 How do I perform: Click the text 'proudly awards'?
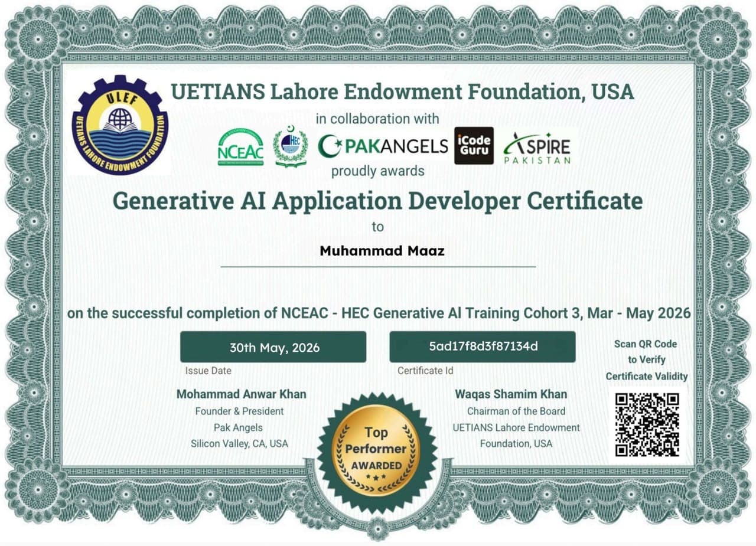[x=377, y=171]
